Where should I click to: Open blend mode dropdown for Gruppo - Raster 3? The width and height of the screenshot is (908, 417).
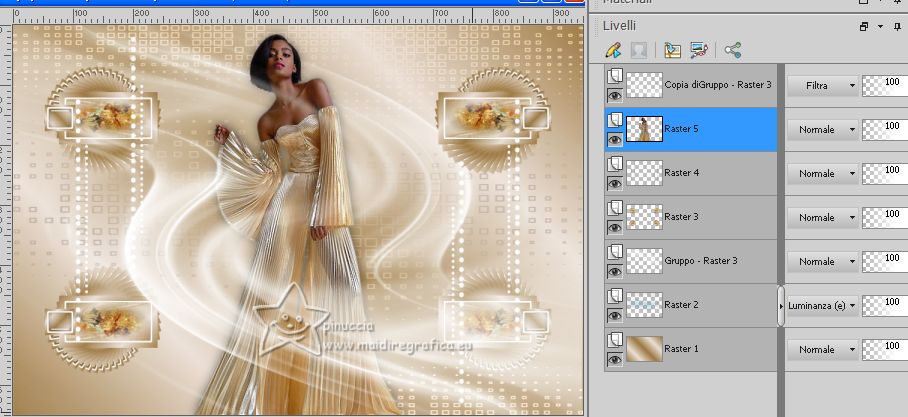pyautogui.click(x=822, y=262)
